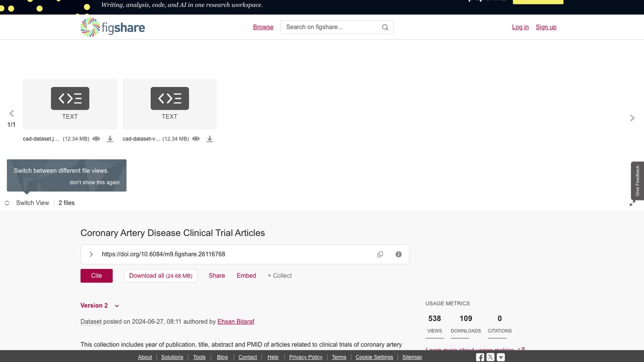Open Cookie Settings in the footer

374,357
